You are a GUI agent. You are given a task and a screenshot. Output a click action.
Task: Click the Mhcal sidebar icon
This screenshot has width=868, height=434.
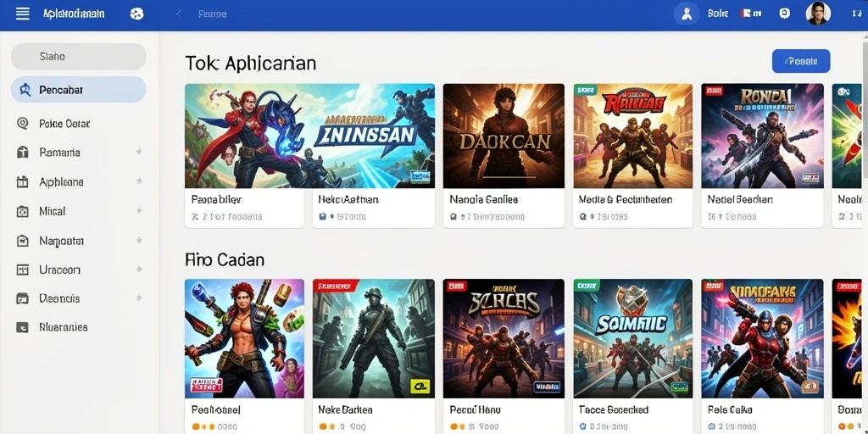23,211
